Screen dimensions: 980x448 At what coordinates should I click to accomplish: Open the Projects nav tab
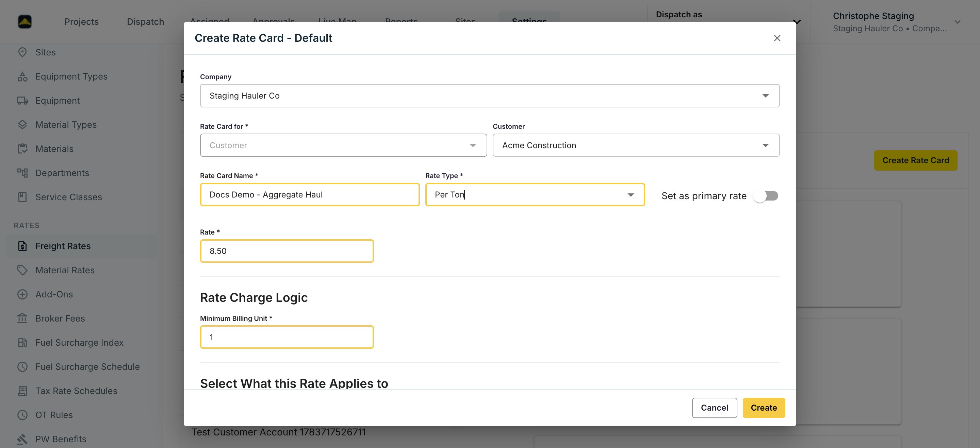coord(81,22)
